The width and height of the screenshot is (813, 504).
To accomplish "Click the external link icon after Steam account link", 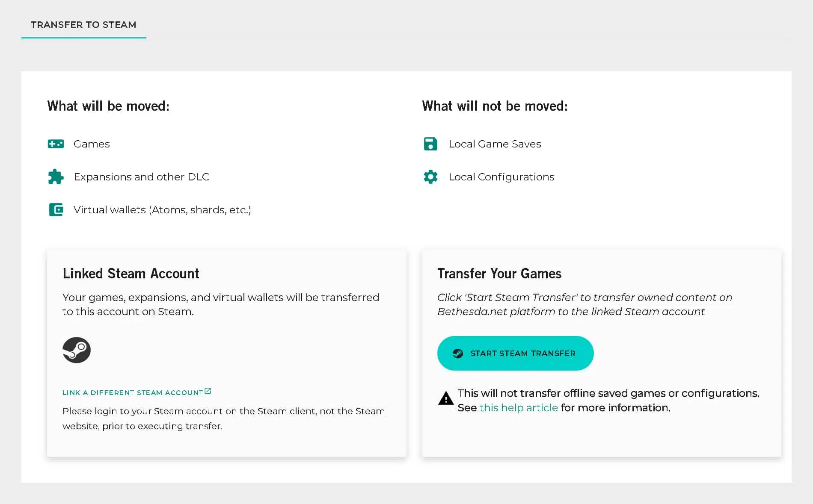I will 208,391.
